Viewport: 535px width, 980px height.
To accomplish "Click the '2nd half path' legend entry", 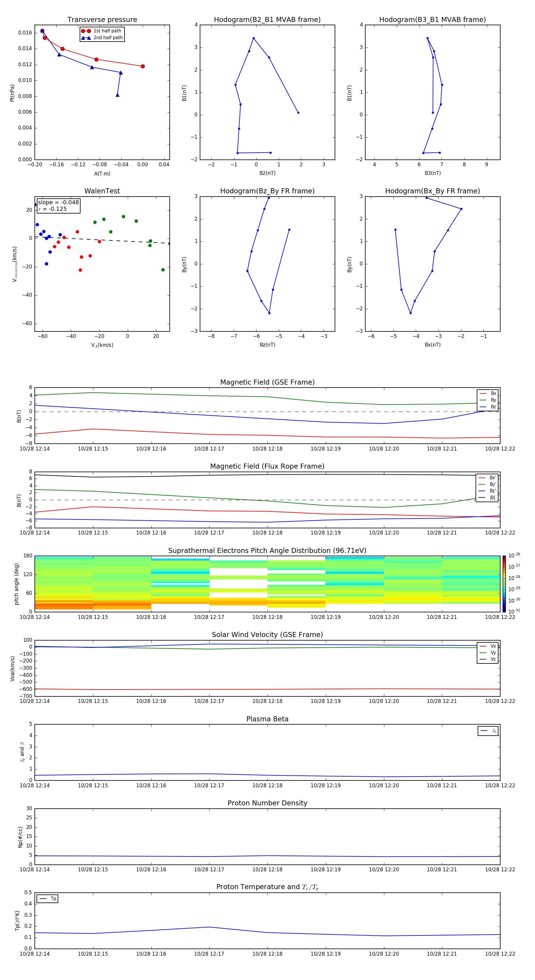I will coord(102,38).
